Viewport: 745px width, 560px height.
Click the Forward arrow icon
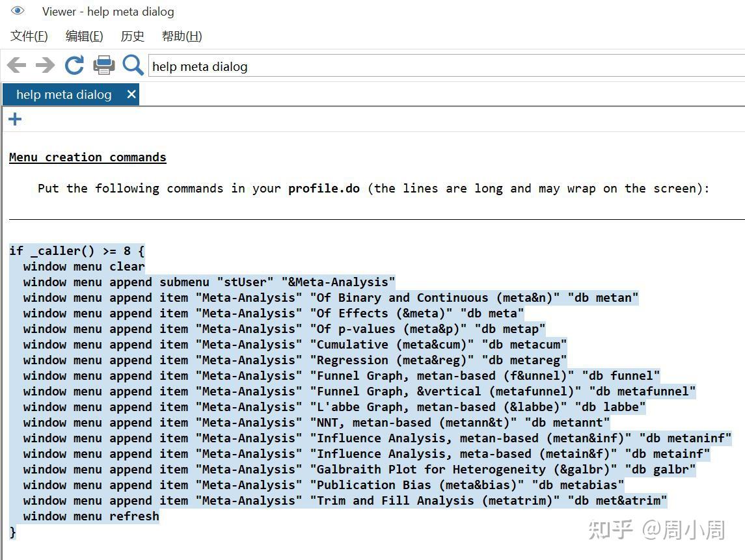point(45,65)
